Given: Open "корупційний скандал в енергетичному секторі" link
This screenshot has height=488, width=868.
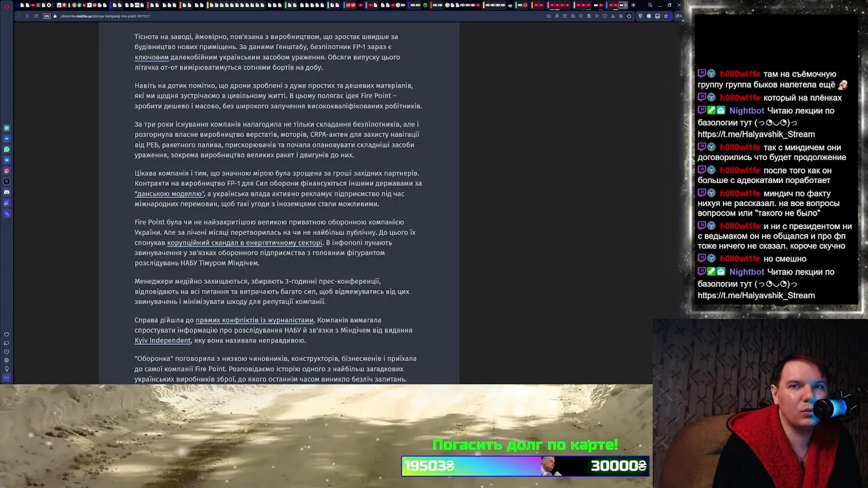Looking at the screenshot, I should pyautogui.click(x=245, y=243).
